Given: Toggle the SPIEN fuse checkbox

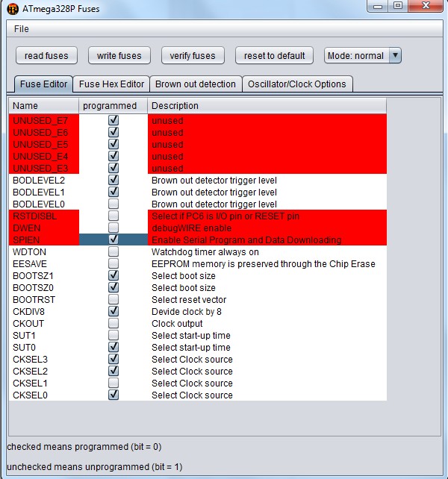Looking at the screenshot, I should pyautogui.click(x=113, y=239).
